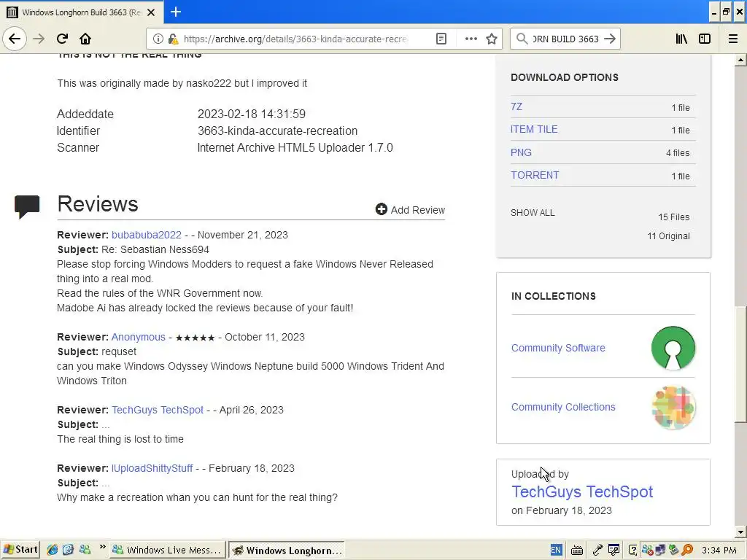Open the Windows Start button

(20, 550)
